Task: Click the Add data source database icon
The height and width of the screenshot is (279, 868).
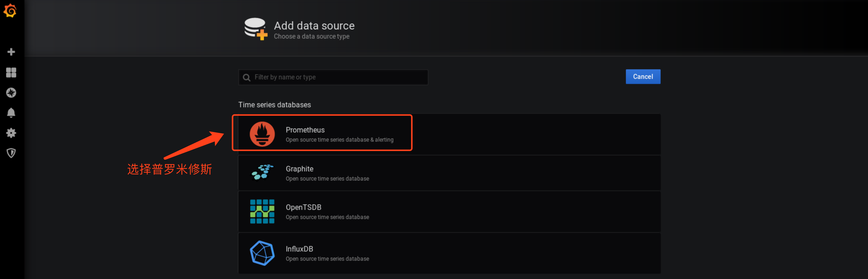Action: click(x=256, y=29)
